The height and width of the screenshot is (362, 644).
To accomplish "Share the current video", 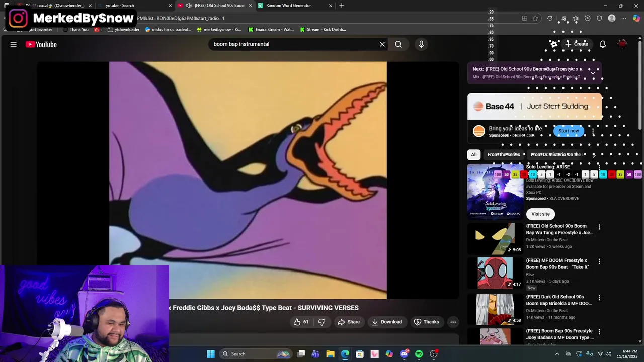I will [349, 322].
